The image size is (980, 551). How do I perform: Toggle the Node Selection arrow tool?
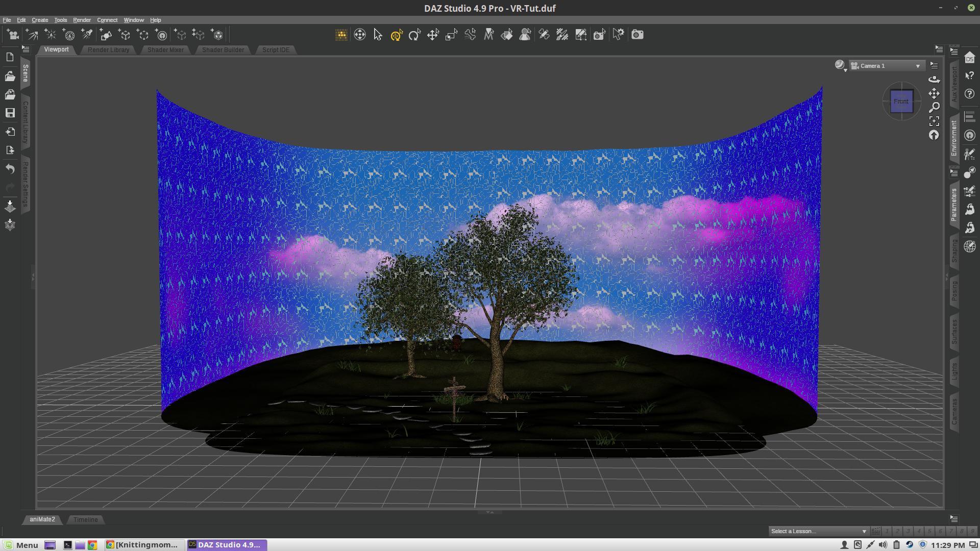click(x=378, y=35)
